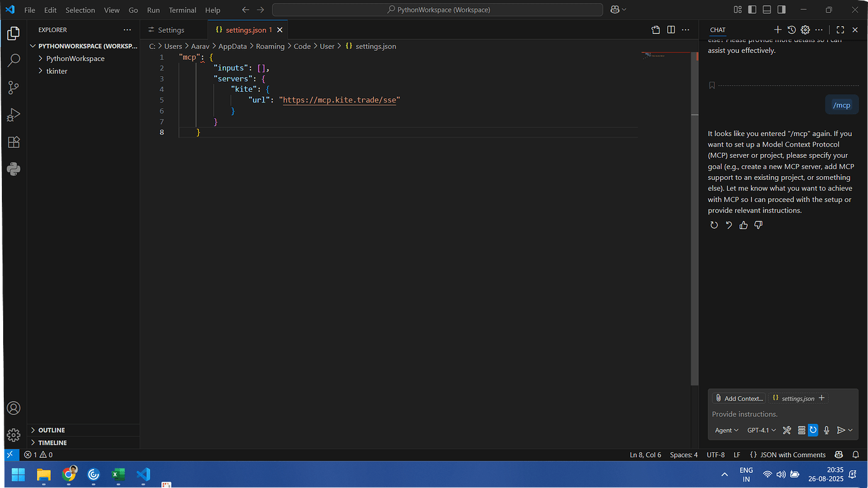Click the Add Context button in chat
The width and height of the screenshot is (868, 488).
739,397
